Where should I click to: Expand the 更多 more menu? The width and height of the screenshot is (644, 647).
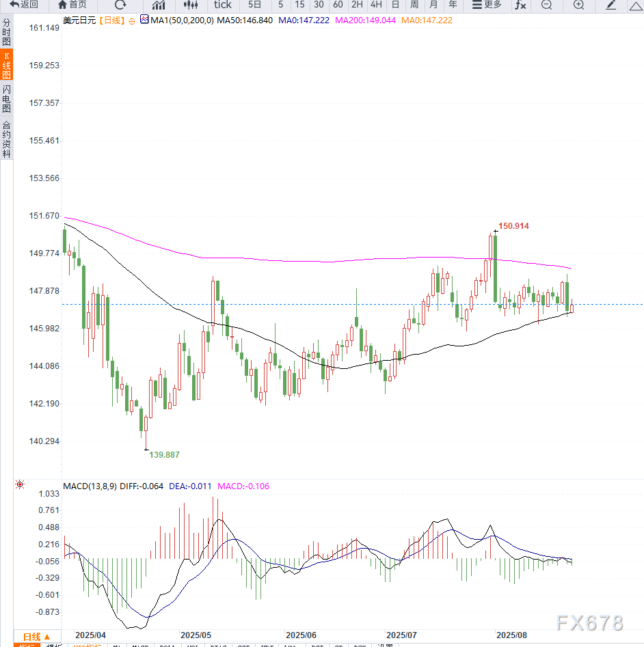click(487, 5)
